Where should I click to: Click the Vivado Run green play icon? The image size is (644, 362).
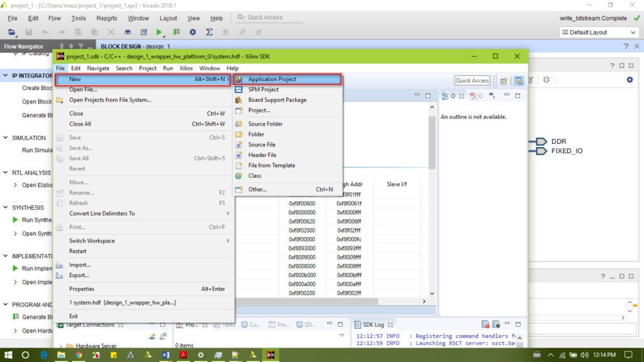[x=159, y=32]
